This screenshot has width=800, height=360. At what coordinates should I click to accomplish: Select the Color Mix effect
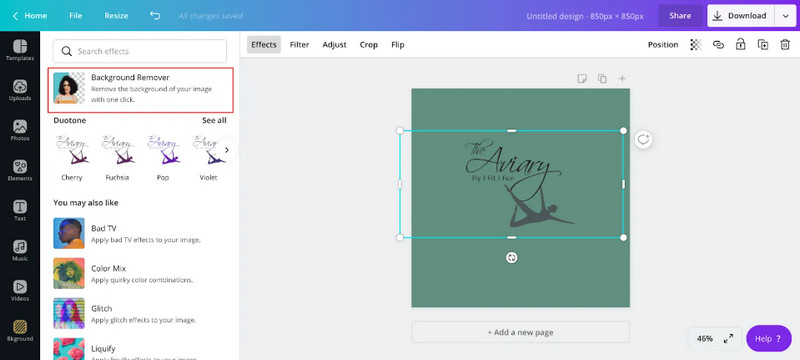[x=141, y=274]
